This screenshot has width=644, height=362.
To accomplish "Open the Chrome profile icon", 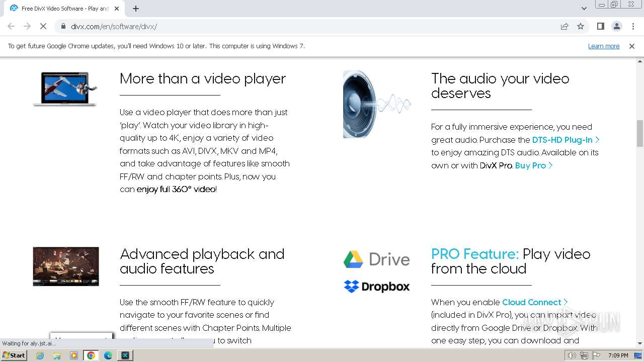I will [x=616, y=26].
